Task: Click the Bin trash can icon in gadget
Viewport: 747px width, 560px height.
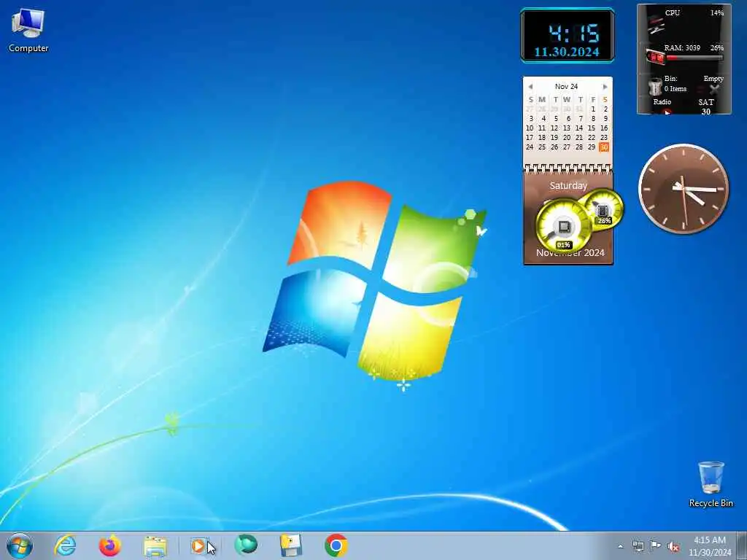Action: click(x=655, y=87)
